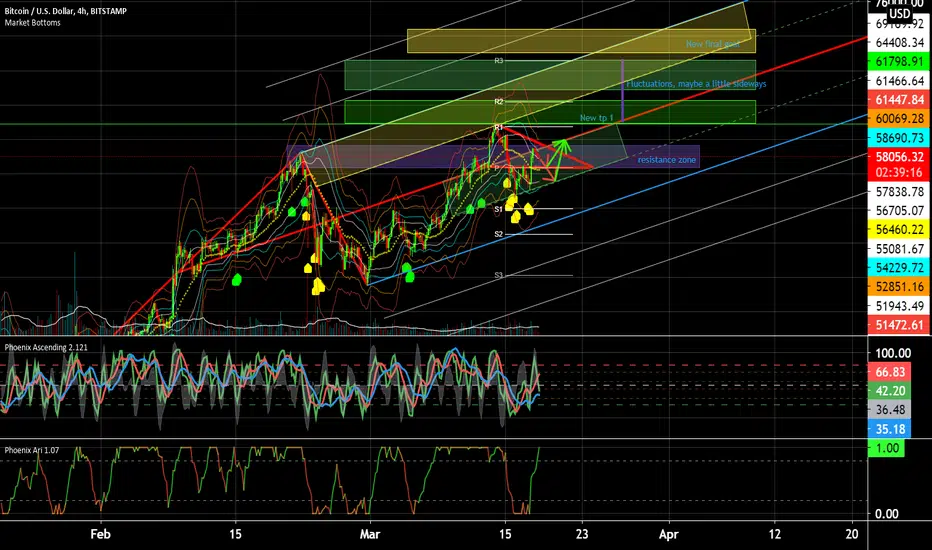Select the 51943.49 price axis value
932x550 pixels.
coord(900,306)
